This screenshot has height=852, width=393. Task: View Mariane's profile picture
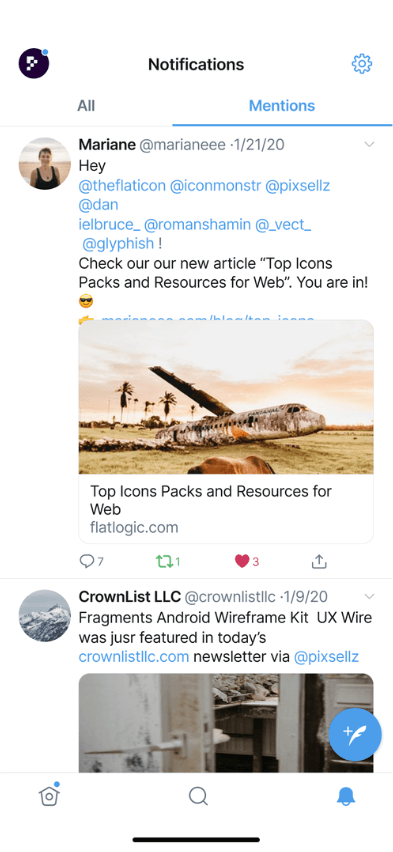45,163
